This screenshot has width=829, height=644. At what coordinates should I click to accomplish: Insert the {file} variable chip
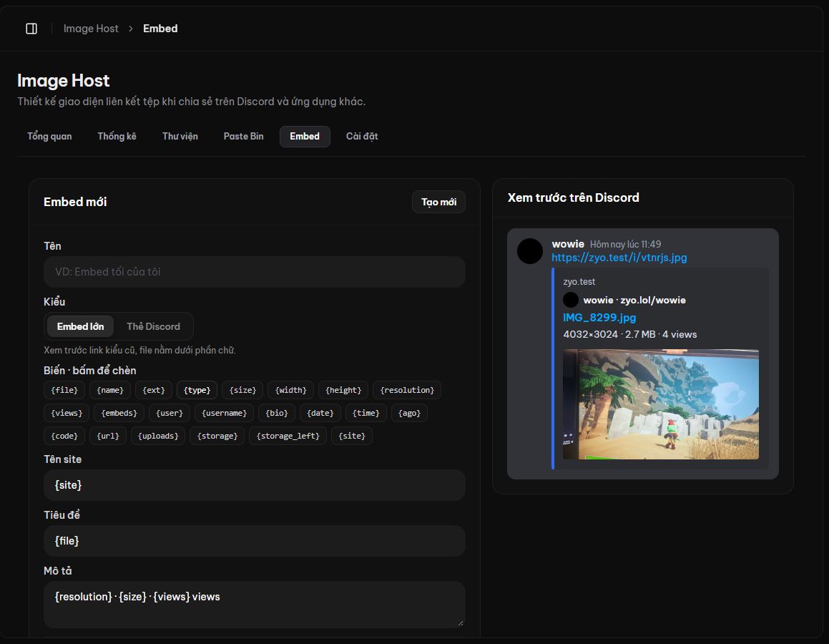(64, 390)
